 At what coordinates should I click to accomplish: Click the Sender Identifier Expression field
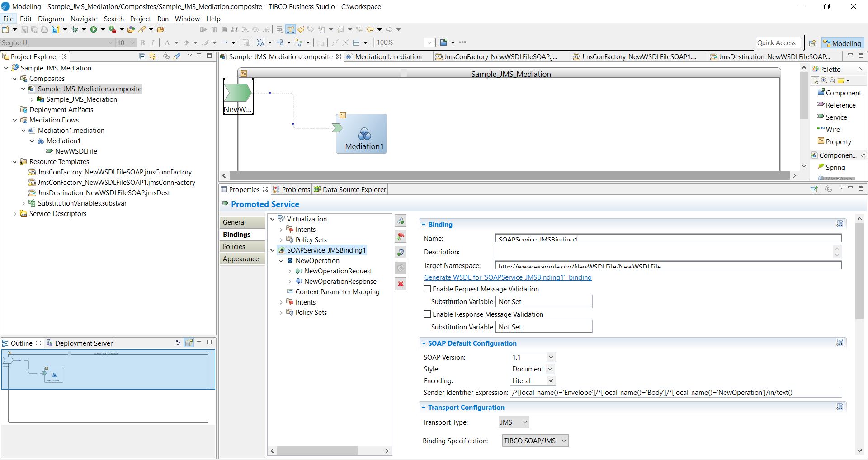click(x=675, y=392)
